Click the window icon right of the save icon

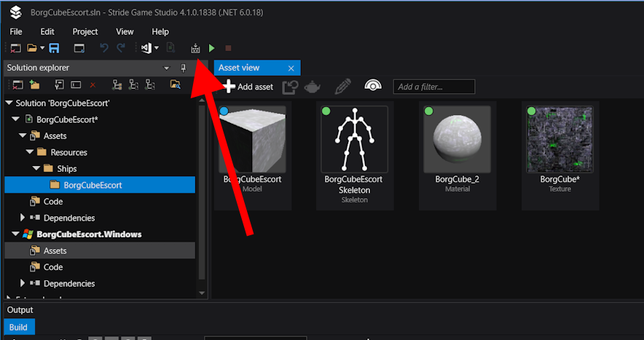(x=79, y=48)
